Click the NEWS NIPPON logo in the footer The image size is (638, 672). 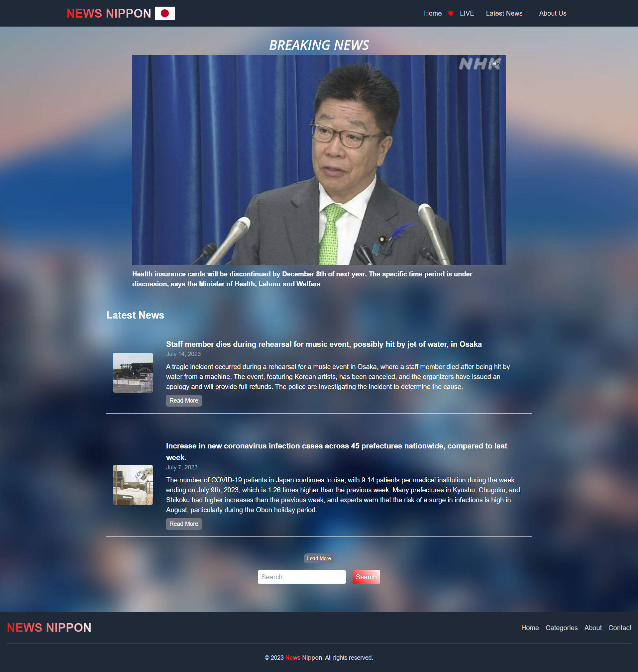click(49, 627)
